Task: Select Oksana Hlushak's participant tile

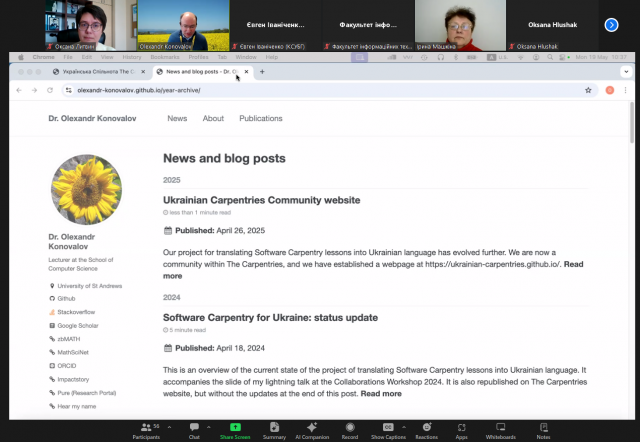Action: 552,25
